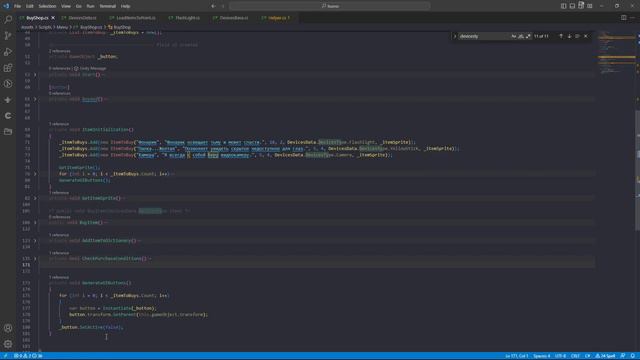Expand replace mode in find widget
Viewport: 640px width, 360px height.
[x=455, y=36]
